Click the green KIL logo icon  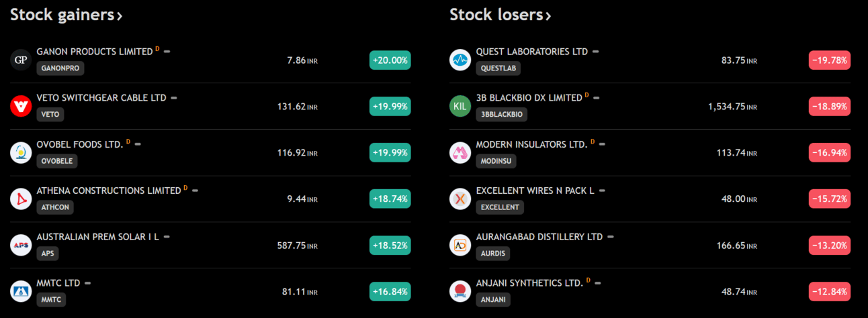pos(460,106)
